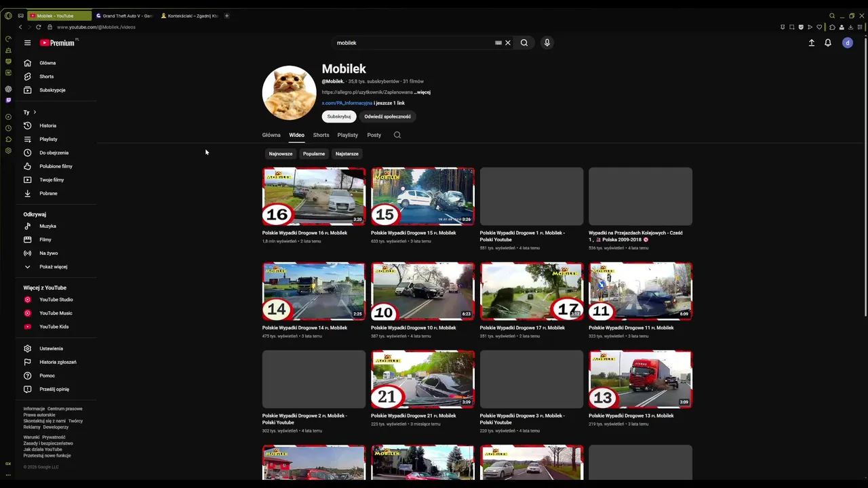
Task: Search within the Mobilek channel
Action: (397, 135)
